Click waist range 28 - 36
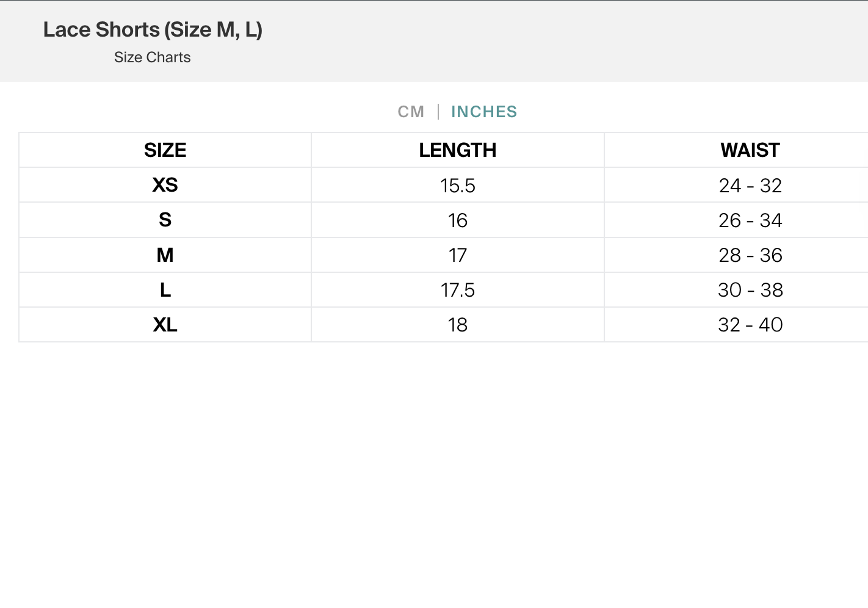The image size is (868, 608). (750, 255)
